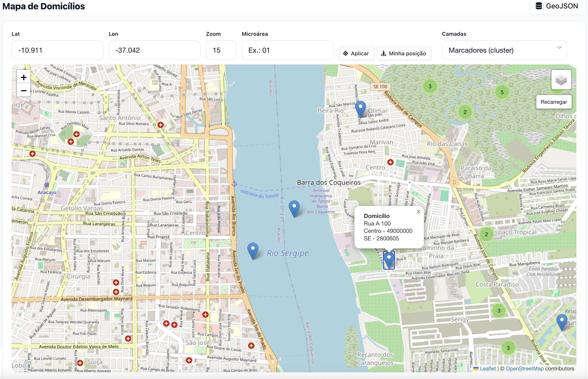This screenshot has height=379, width=588.
Task: Click blue marker beside Rio Sergipe label
Action: 253,251
